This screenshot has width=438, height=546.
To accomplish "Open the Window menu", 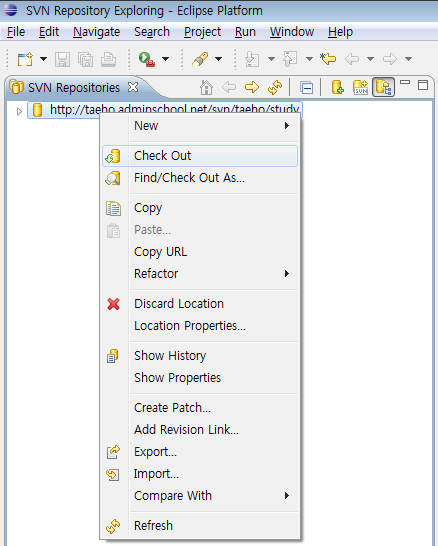I will click(x=292, y=32).
